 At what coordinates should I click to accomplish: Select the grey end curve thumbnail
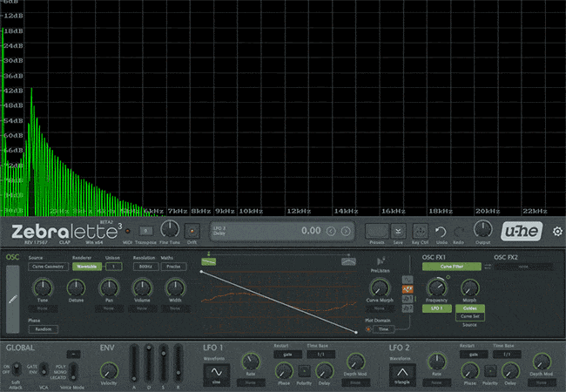point(348,261)
